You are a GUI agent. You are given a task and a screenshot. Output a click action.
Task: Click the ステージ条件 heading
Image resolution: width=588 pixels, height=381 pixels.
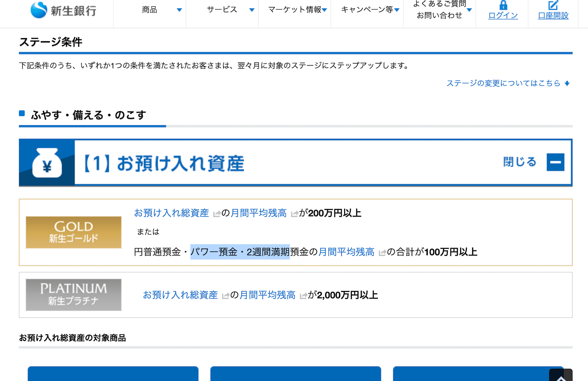click(51, 42)
